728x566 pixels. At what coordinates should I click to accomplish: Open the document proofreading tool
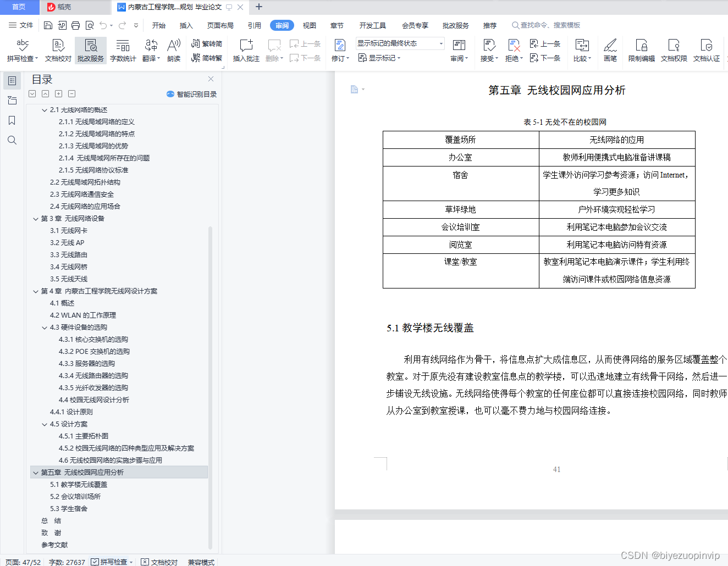(x=58, y=51)
